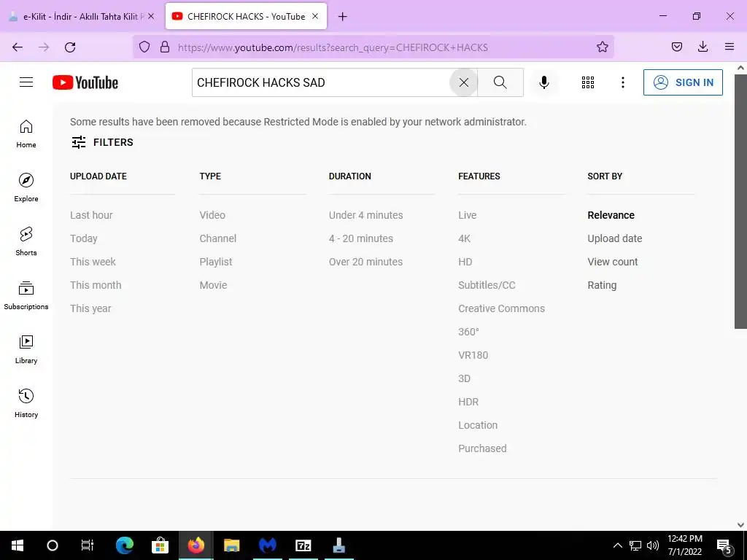Open the taskbar volume control

click(x=653, y=545)
